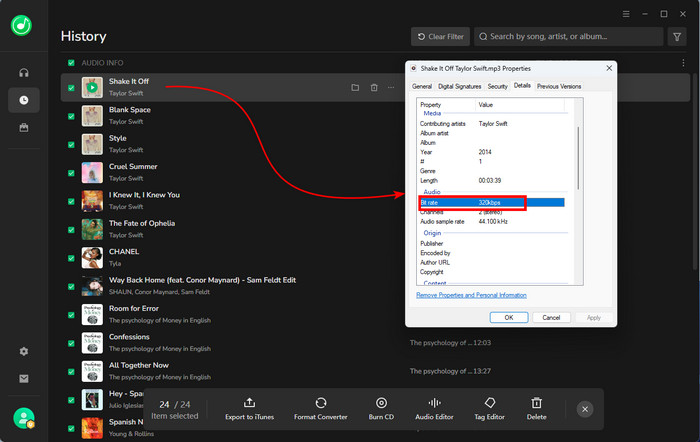Open the toolbox icon in sidebar
The image size is (700, 442).
[24, 128]
